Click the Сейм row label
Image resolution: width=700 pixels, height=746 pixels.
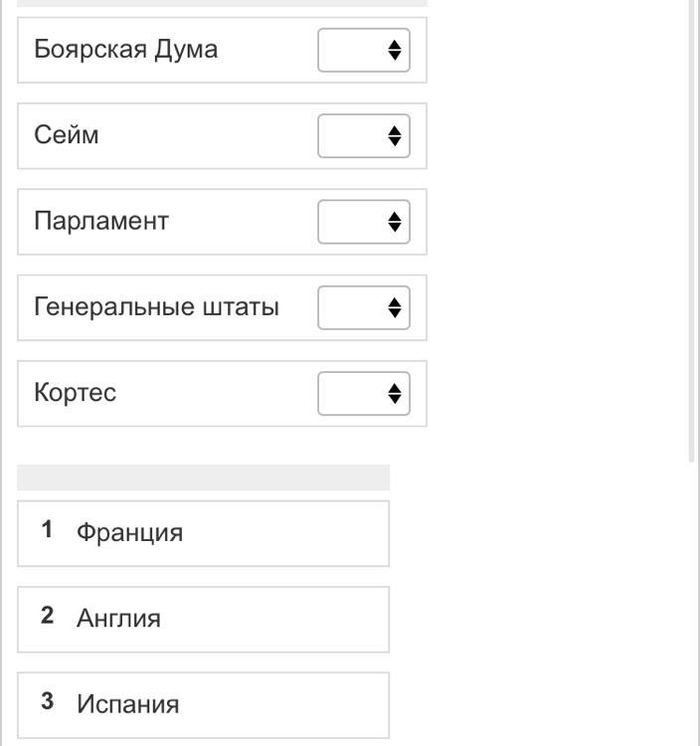(x=67, y=135)
